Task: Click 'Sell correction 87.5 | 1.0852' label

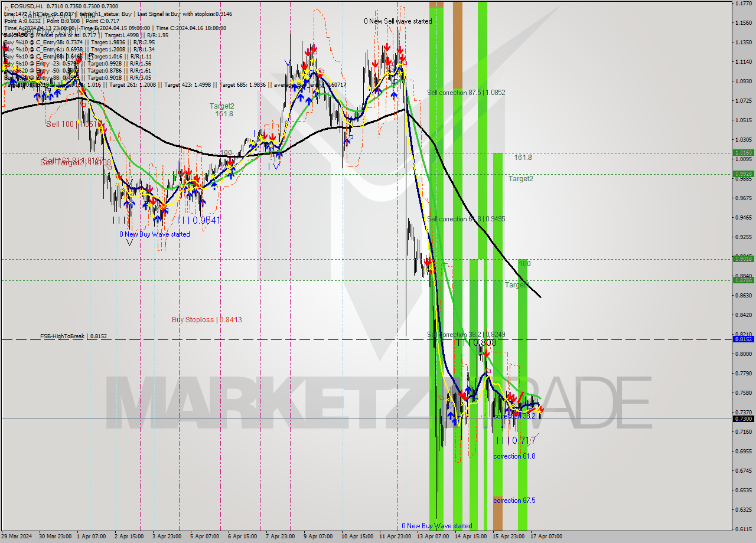Action: click(x=466, y=93)
